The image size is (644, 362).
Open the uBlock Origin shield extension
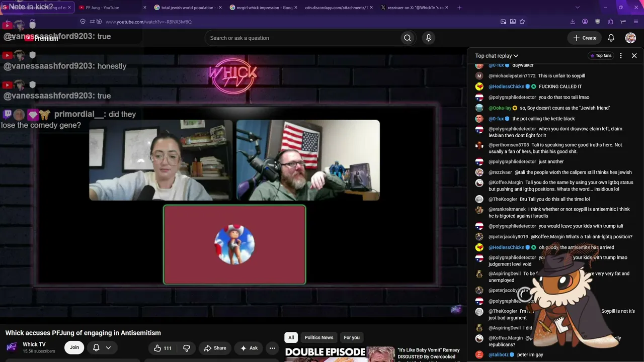pyautogui.click(x=598, y=22)
